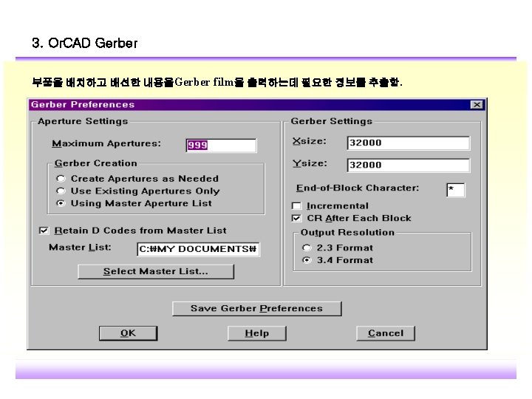This screenshot has width=532, height=399.
Task: Click the Aperture Settings group label
Action: point(83,121)
